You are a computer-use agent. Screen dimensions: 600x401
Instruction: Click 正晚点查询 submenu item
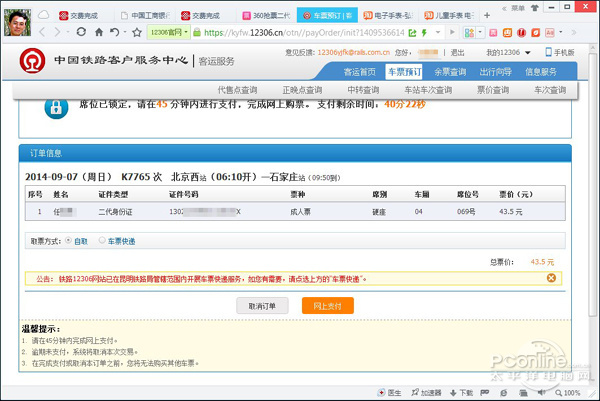tap(302, 90)
